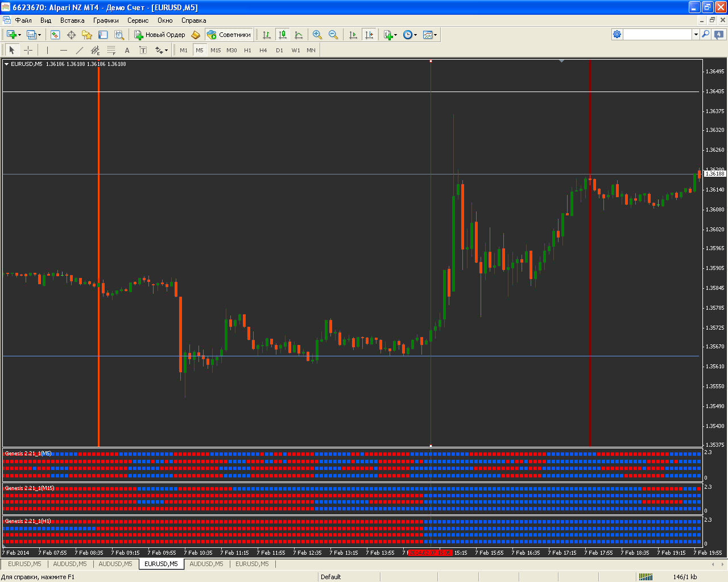728x582 pixels.
Task: Open the Графики menu
Action: [x=106, y=20]
